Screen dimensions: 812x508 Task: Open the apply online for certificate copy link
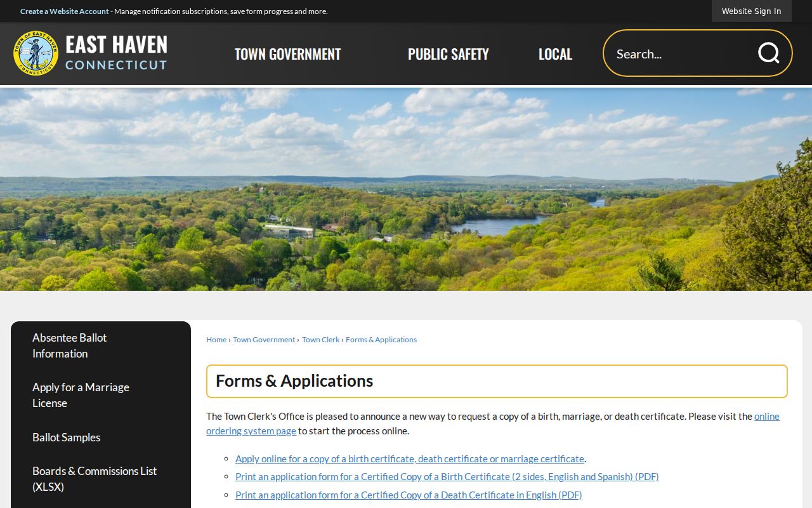coord(410,458)
